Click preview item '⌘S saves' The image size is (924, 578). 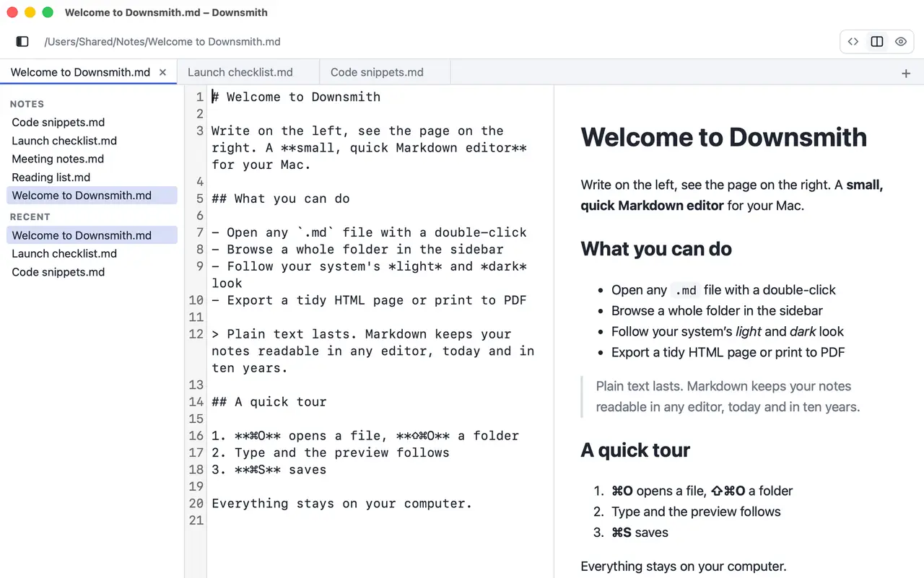point(640,533)
